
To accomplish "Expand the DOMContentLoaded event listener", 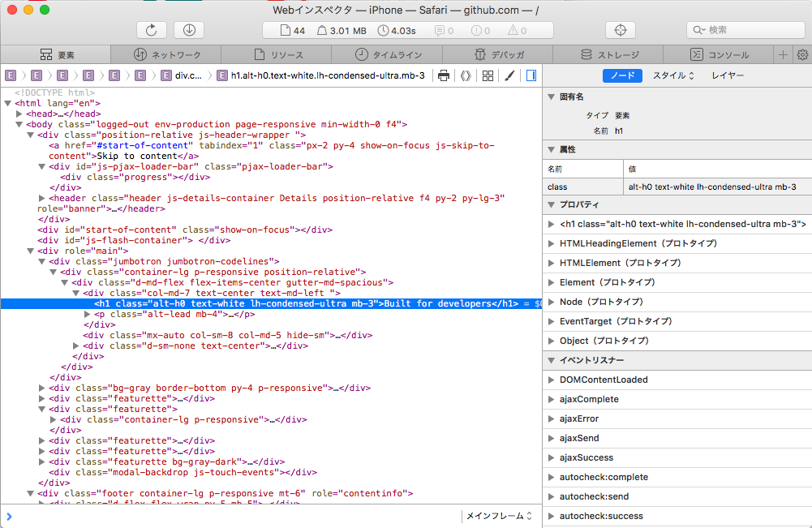I will 552,380.
